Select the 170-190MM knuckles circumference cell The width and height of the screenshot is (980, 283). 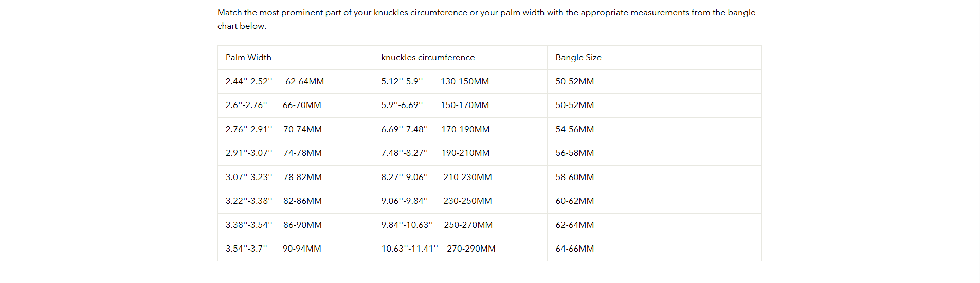point(460,130)
